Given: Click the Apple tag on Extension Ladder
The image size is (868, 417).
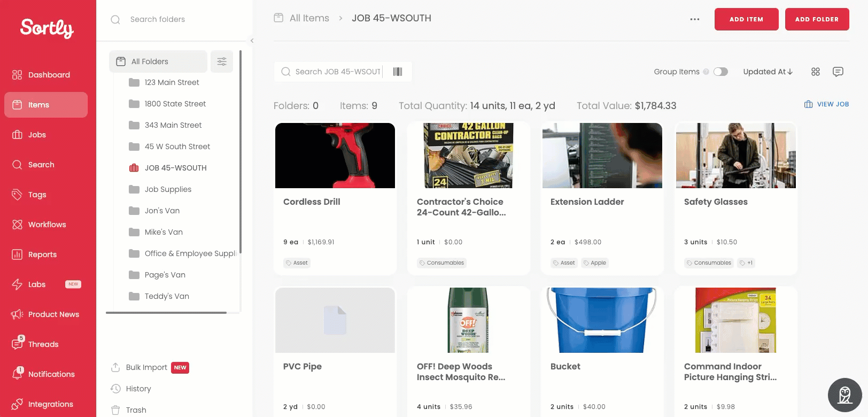Looking at the screenshot, I should [x=594, y=263].
